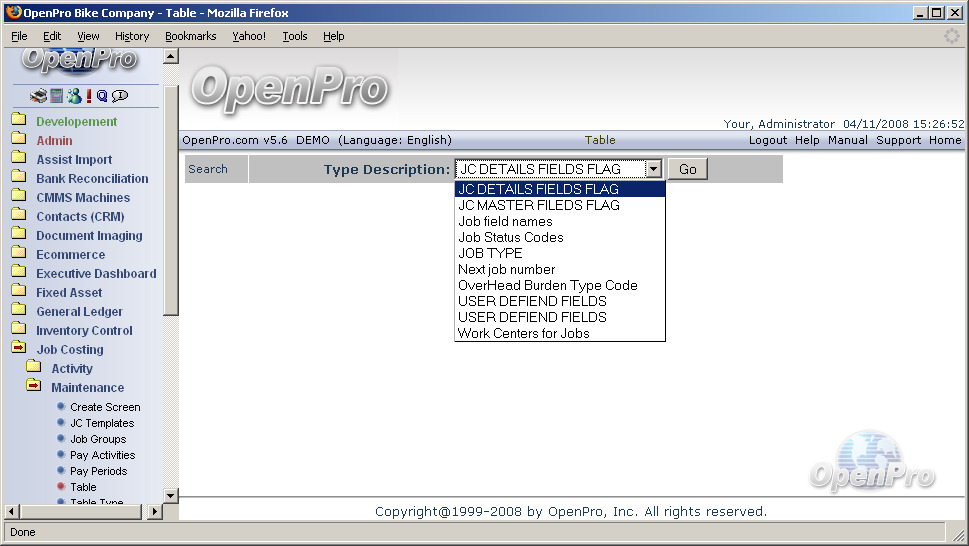Click the printer icon in sidebar

click(38, 96)
